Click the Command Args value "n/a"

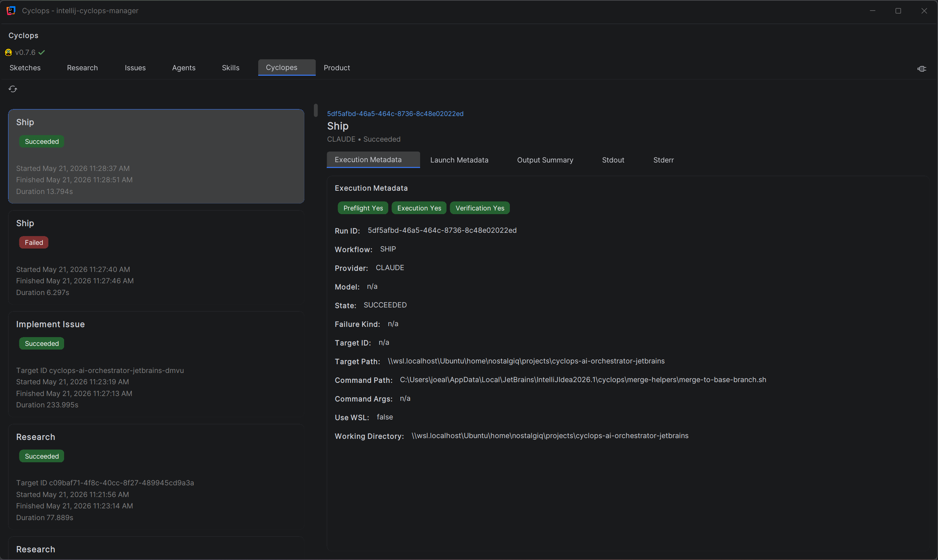(x=405, y=399)
